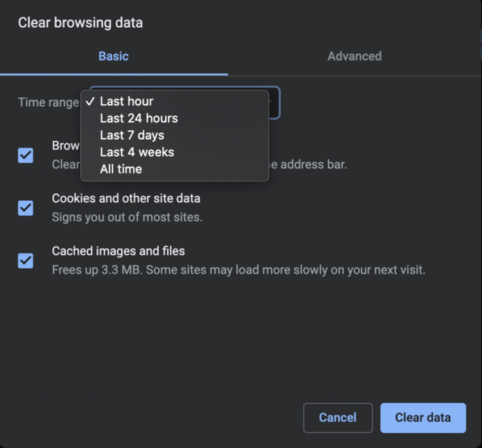The width and height of the screenshot is (482, 448).
Task: Choose All time from the list
Action: pos(121,170)
